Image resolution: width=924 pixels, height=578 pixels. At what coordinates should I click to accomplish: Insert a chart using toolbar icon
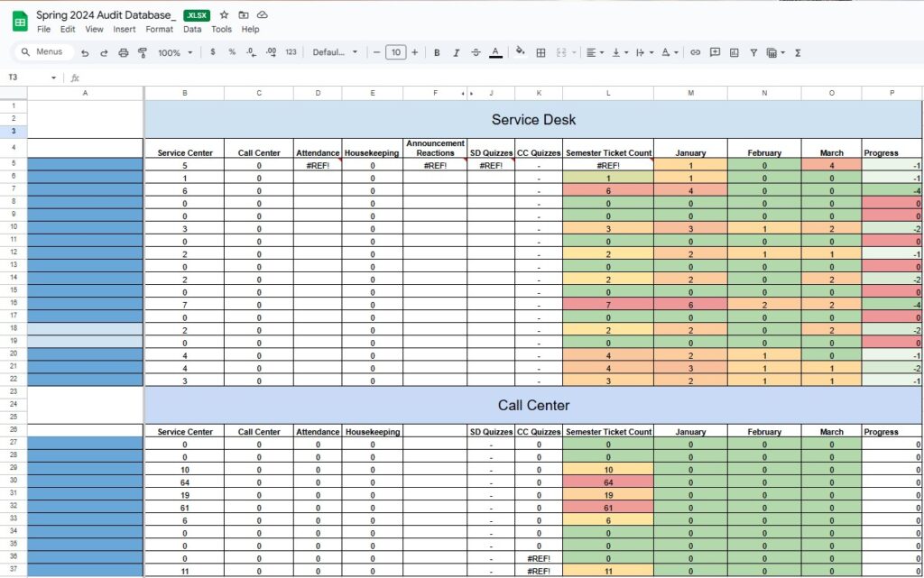point(734,53)
